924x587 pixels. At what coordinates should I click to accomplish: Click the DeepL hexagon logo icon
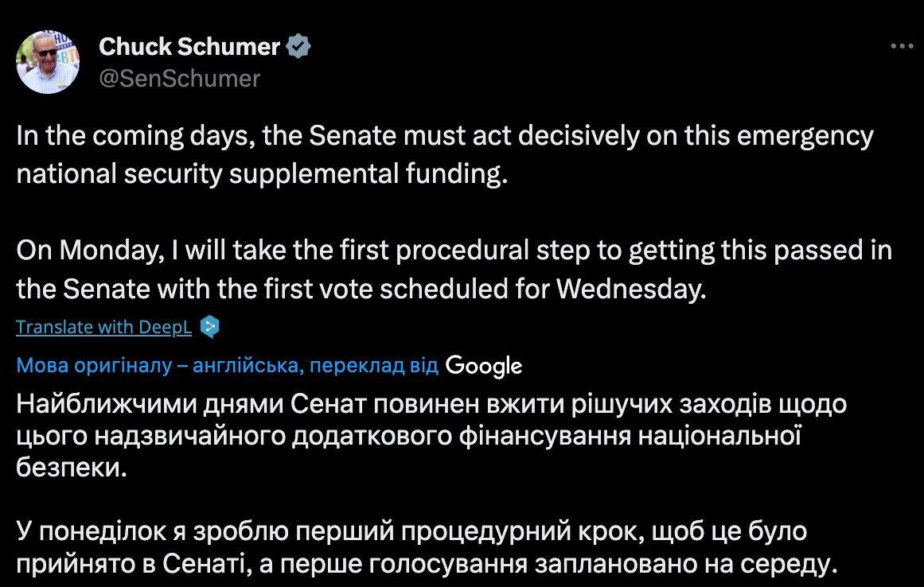pos(210,327)
